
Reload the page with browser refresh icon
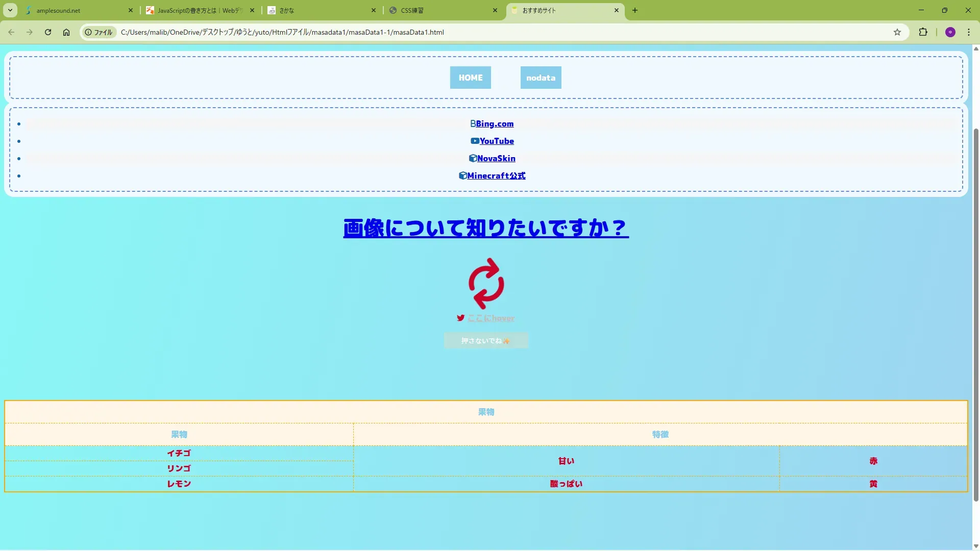pyautogui.click(x=48, y=32)
